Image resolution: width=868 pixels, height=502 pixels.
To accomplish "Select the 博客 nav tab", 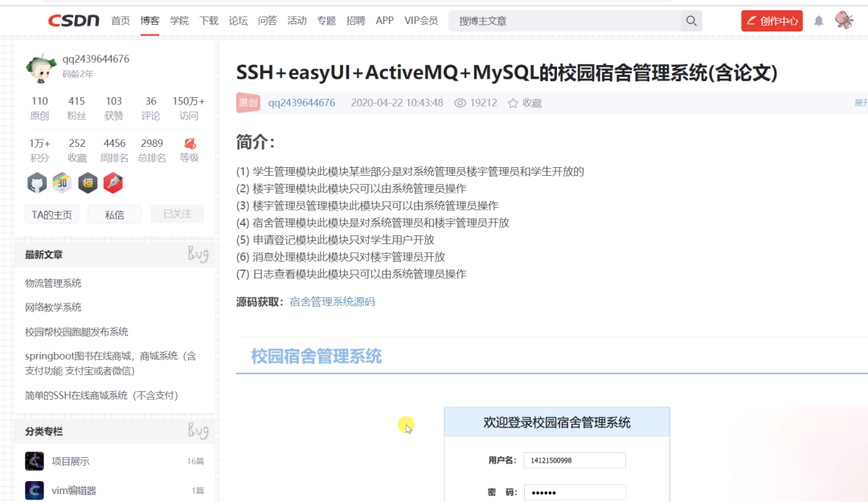I will click(x=149, y=20).
